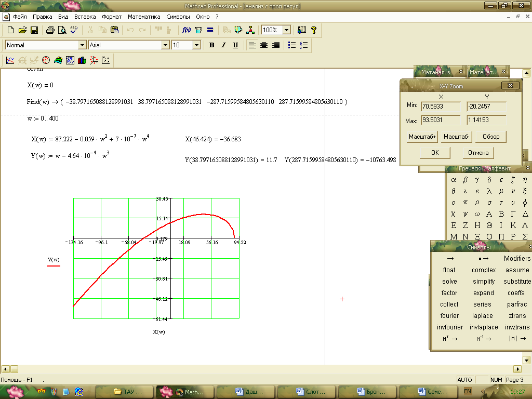Toggle Underline text formatting
The width and height of the screenshot is (532, 399).
point(235,45)
